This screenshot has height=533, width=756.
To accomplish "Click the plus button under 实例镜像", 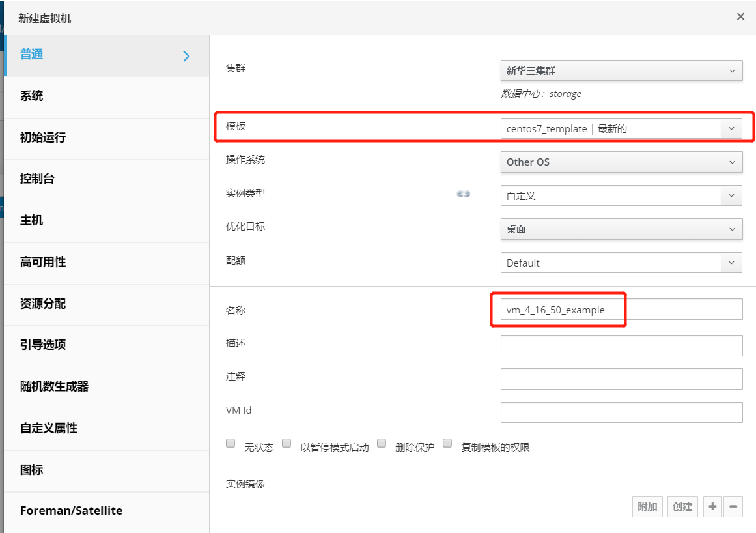I will pyautogui.click(x=712, y=506).
